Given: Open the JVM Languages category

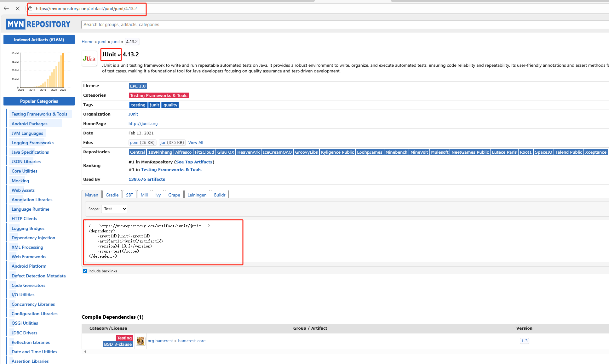Looking at the screenshot, I should (27, 133).
